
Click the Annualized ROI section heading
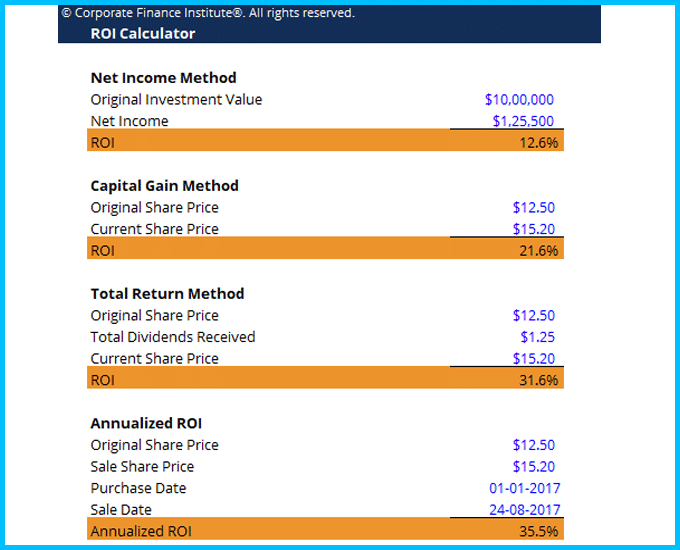pos(146,423)
